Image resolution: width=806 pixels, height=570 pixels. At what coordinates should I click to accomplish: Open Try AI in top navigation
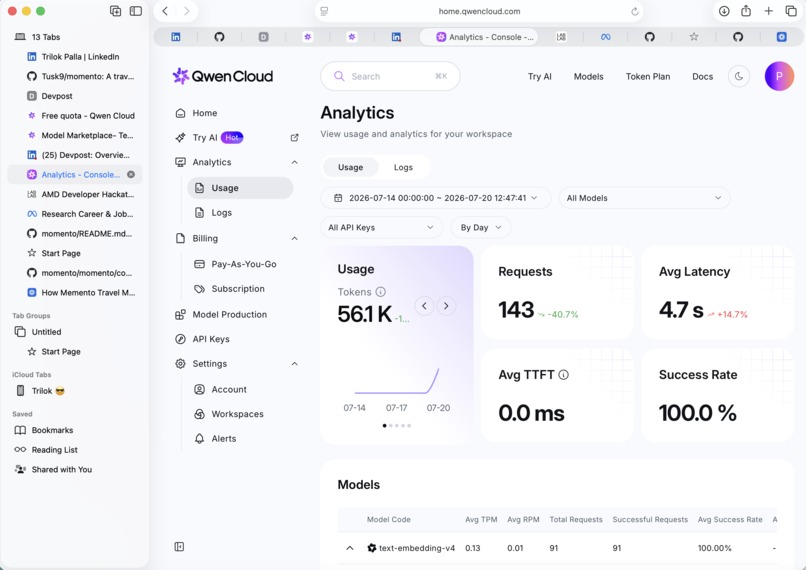[x=539, y=77]
